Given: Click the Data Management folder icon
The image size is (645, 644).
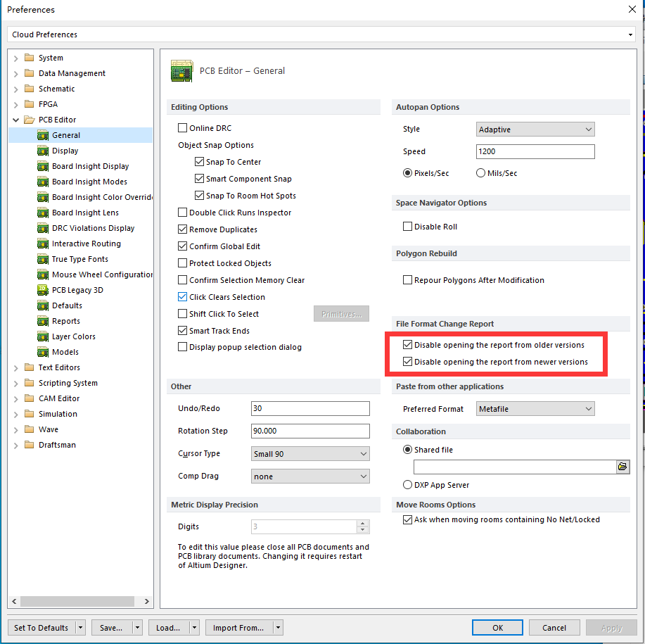Looking at the screenshot, I should pos(30,73).
